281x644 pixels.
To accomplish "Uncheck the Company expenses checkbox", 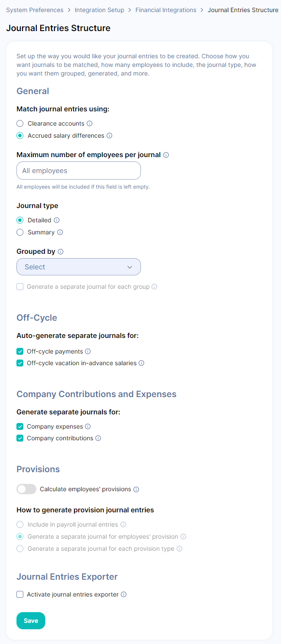I will pyautogui.click(x=20, y=426).
